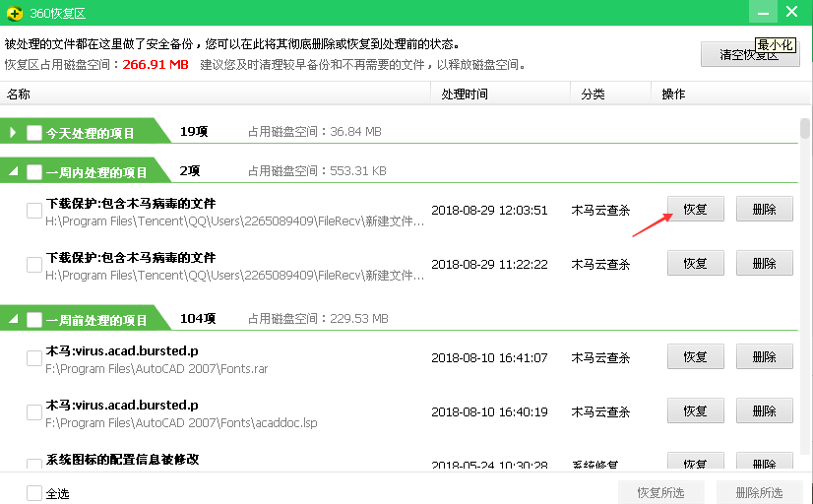813x504 pixels.
Task: Restore the file processed at 12:03:51
Action: 696,209
